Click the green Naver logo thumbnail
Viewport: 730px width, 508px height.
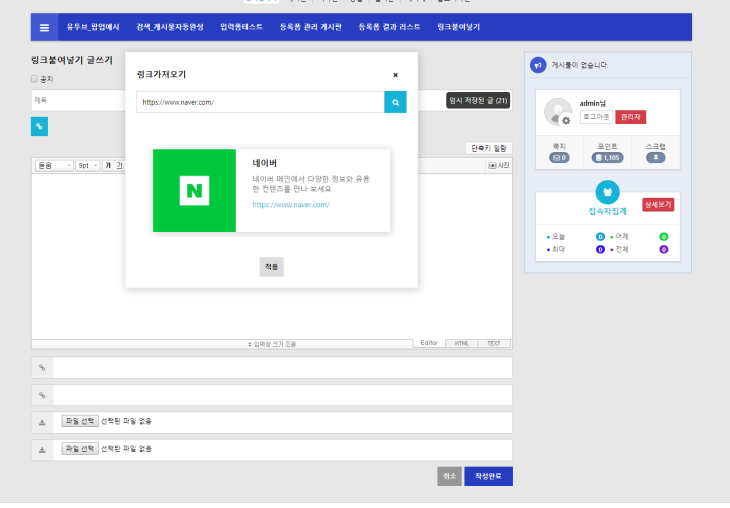click(x=194, y=190)
